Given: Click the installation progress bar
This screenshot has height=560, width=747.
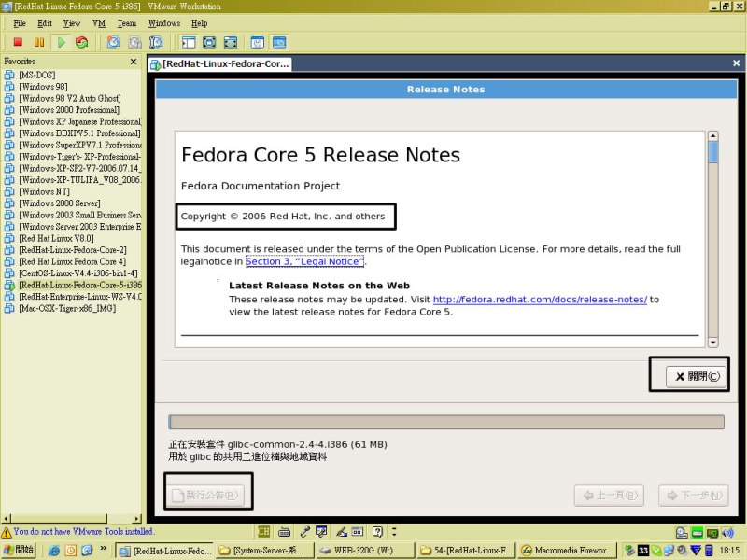Looking at the screenshot, I should [446, 422].
